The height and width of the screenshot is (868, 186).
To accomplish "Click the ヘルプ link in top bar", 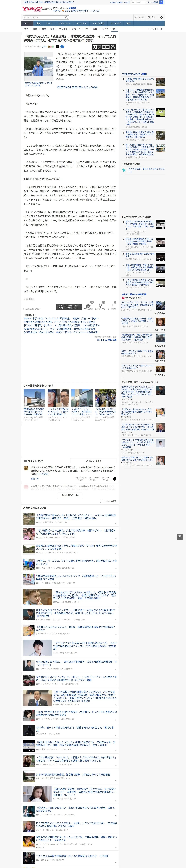I will pos(127,2).
